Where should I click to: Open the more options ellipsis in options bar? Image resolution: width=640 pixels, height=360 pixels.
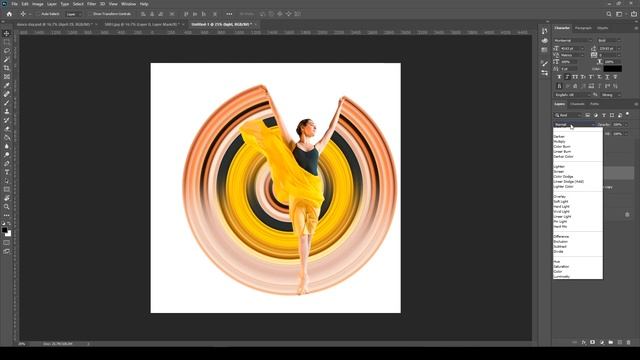click(229, 14)
